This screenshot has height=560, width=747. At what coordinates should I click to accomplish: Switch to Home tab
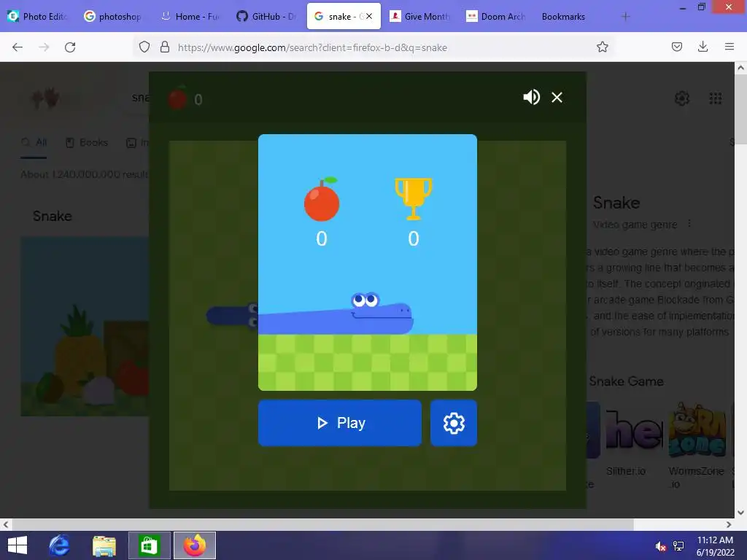[x=190, y=16]
